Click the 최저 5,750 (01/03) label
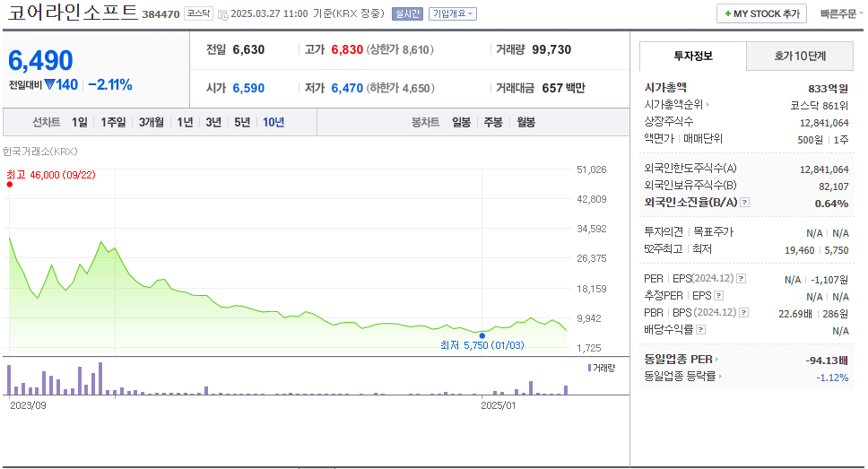This screenshot has height=469, width=868. pyautogui.click(x=482, y=345)
